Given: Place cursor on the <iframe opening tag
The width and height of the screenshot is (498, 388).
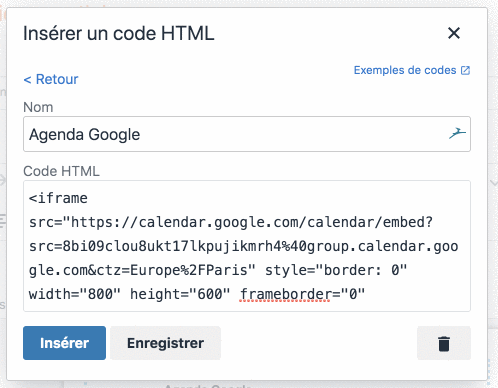Looking at the screenshot, I should [58, 198].
